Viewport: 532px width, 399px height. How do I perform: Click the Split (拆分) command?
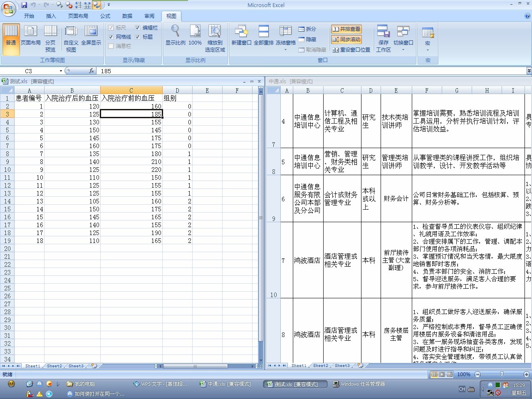point(307,29)
